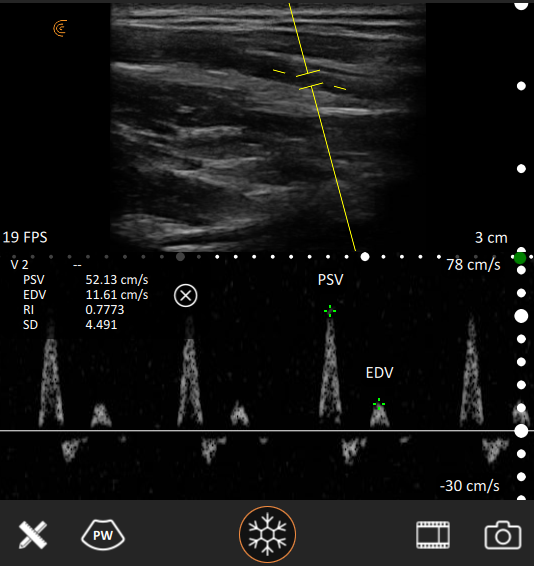Screen dimensions: 534x566
Task: Open the measurement tools ruler-pencil icon
Action: 33,535
